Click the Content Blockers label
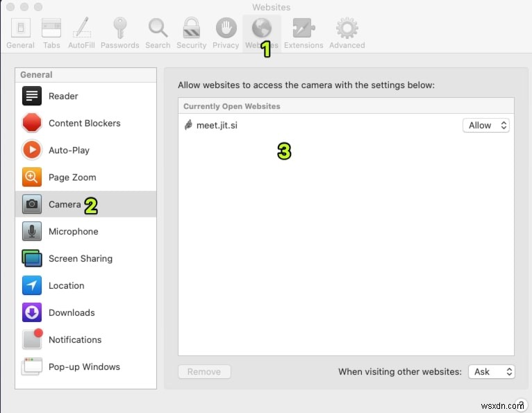 [85, 123]
